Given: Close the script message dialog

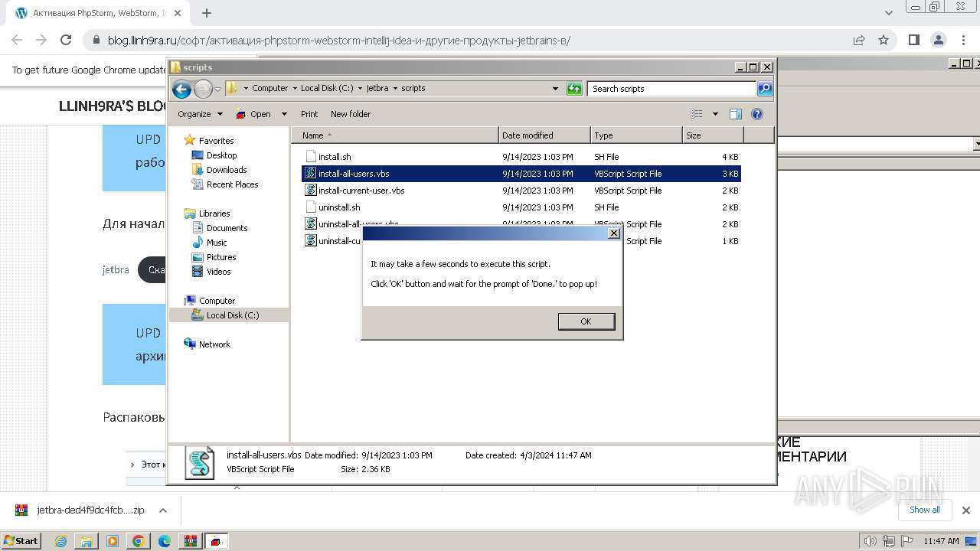Looking at the screenshot, I should (x=613, y=233).
